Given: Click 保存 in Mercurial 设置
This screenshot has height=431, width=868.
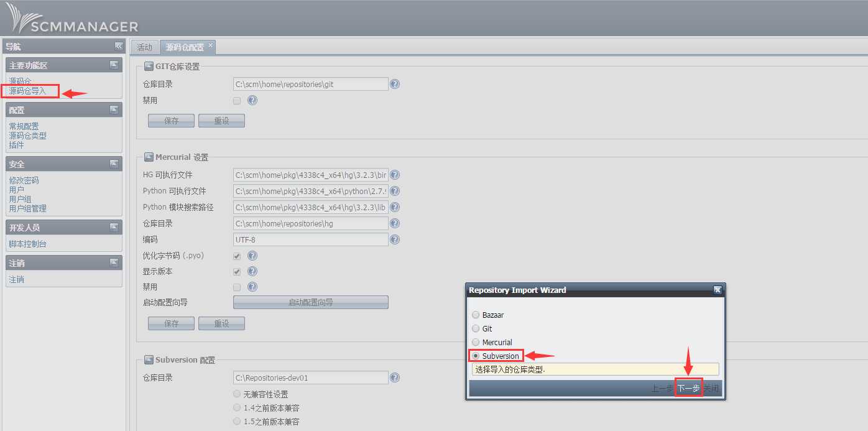Looking at the screenshot, I should (171, 323).
